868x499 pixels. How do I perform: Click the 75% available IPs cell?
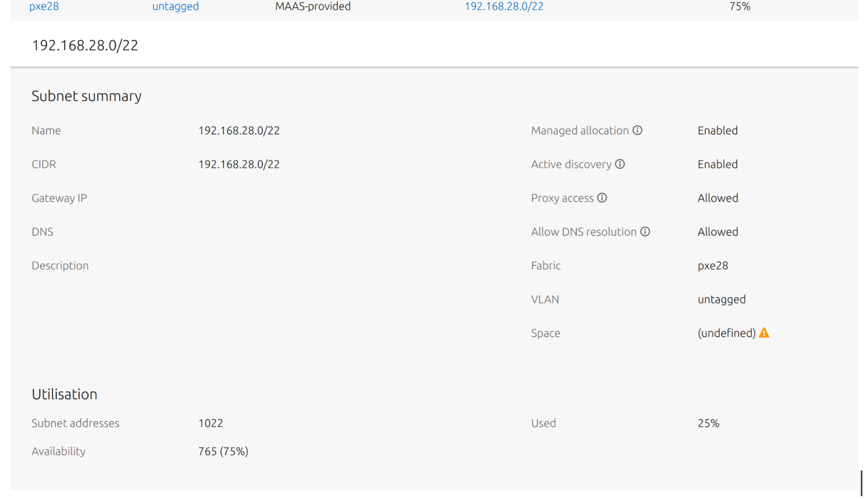pos(739,6)
